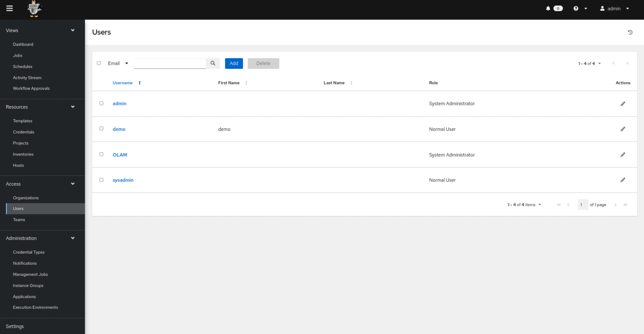Toggle the select-all checkbox in header
The height and width of the screenshot is (334, 644).
[x=99, y=63]
